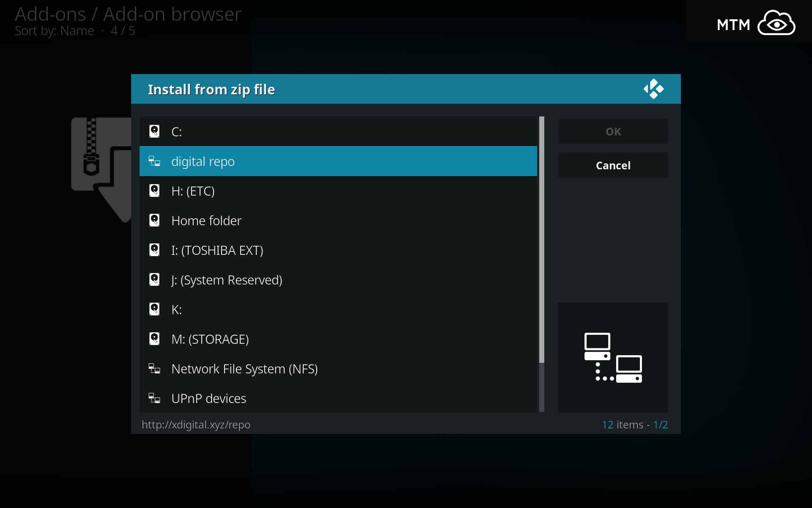Screen dimensions: 812x508
Task: Select the K: drive entry
Action: 338,309
